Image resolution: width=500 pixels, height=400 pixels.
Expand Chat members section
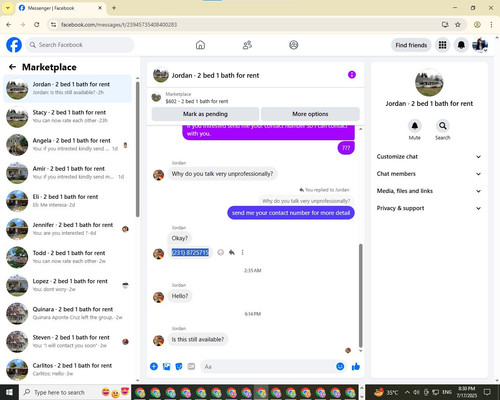pyautogui.click(x=429, y=174)
